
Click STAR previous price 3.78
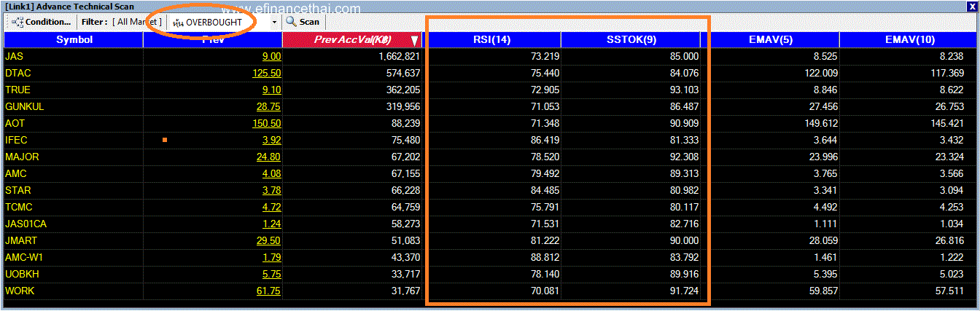click(271, 191)
